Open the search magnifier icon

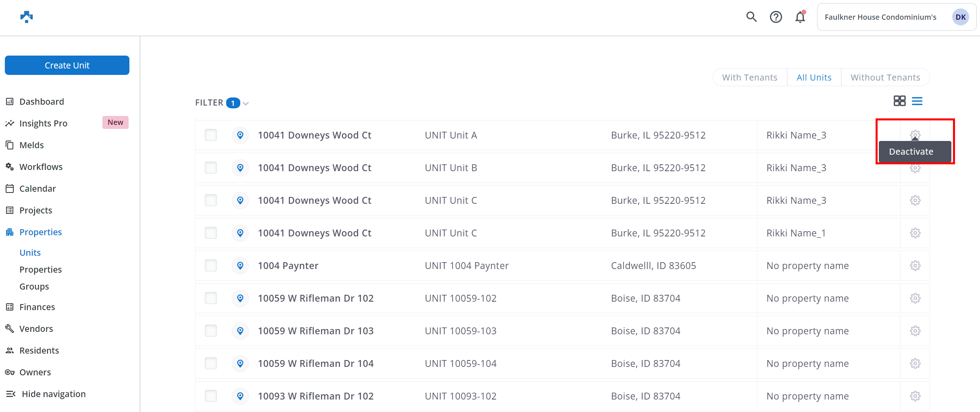click(x=751, y=17)
